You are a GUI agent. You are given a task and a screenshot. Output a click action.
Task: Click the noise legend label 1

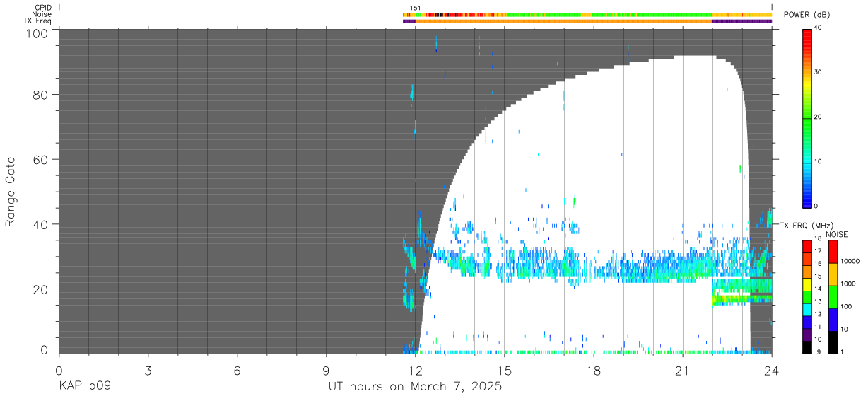(843, 351)
